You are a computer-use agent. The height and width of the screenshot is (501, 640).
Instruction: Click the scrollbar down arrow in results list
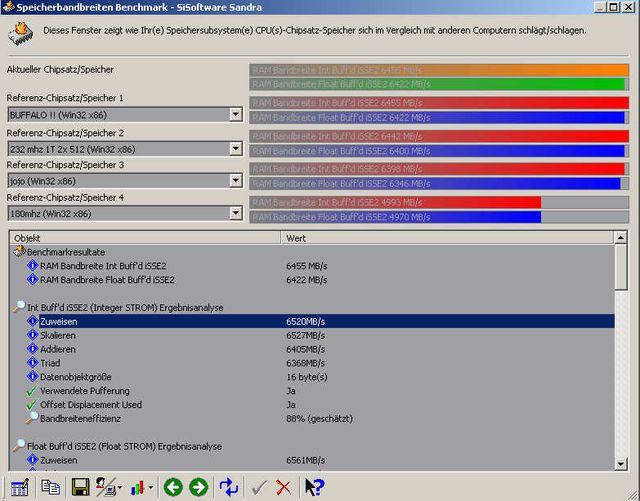620,463
